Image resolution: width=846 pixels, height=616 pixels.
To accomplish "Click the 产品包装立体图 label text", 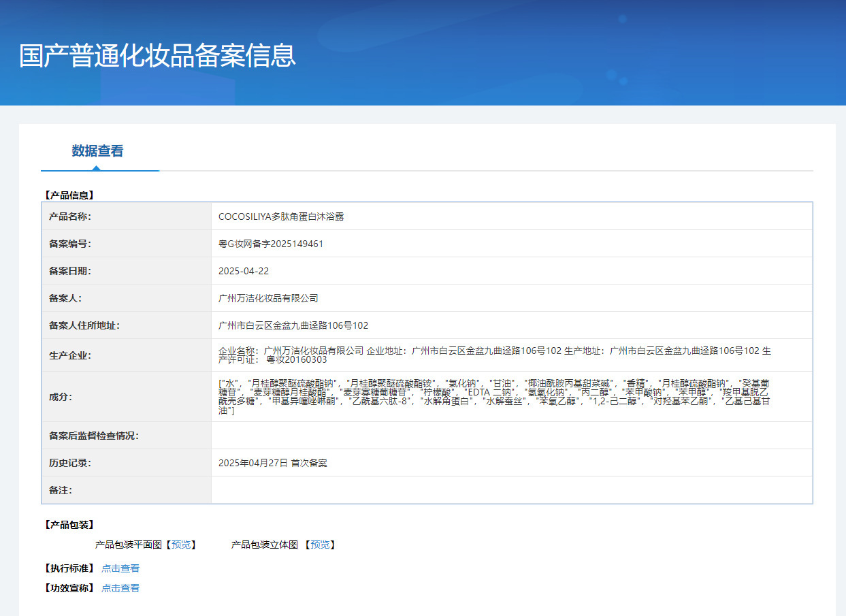I will [265, 545].
